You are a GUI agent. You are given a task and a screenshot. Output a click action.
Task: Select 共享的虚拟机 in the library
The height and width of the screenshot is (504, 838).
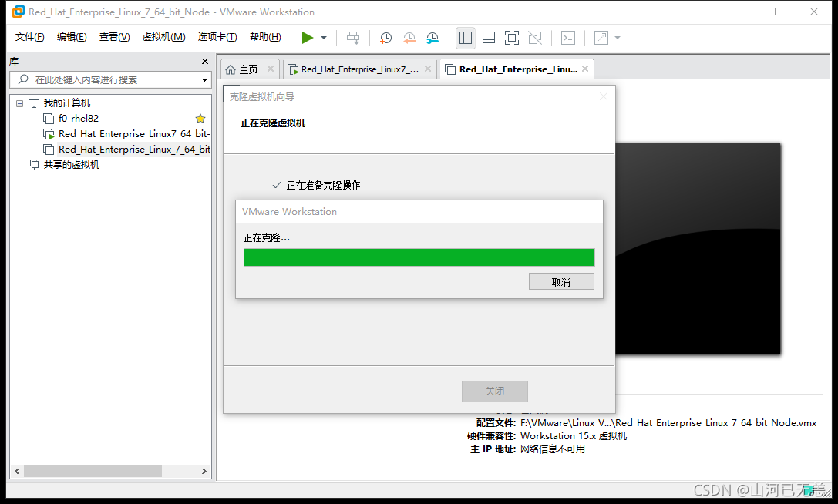[71, 165]
